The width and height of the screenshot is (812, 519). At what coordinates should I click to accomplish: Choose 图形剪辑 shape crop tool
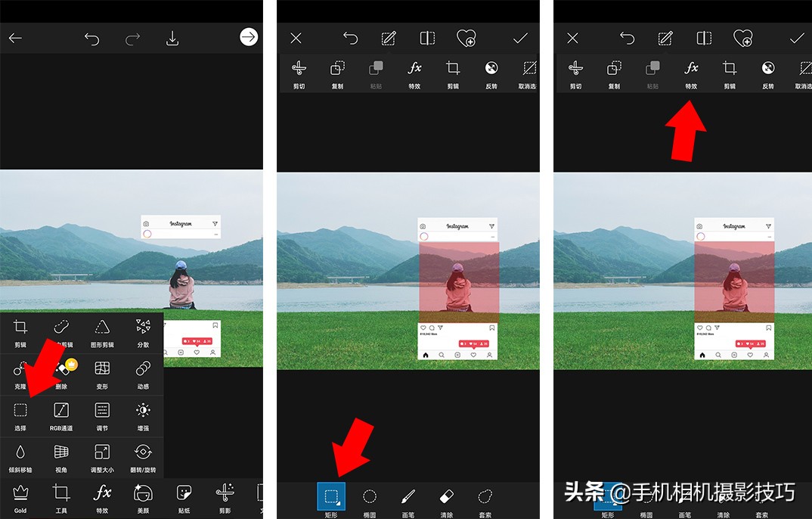(102, 333)
